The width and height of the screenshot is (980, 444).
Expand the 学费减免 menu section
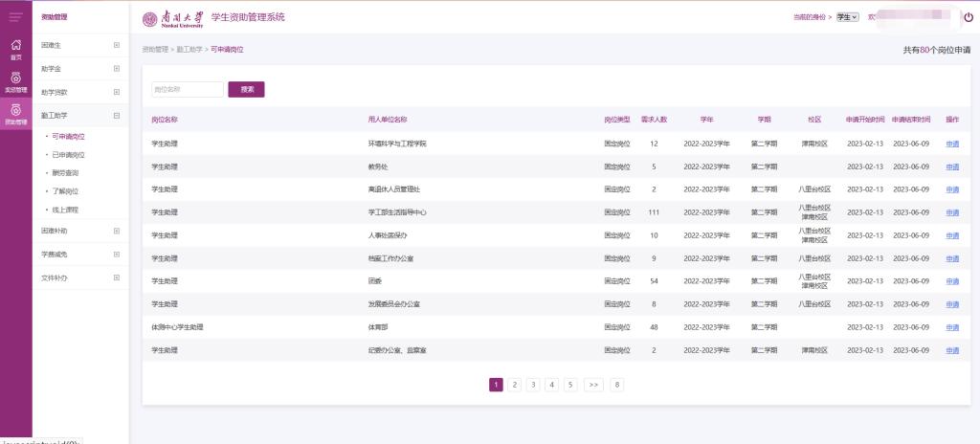(117, 255)
